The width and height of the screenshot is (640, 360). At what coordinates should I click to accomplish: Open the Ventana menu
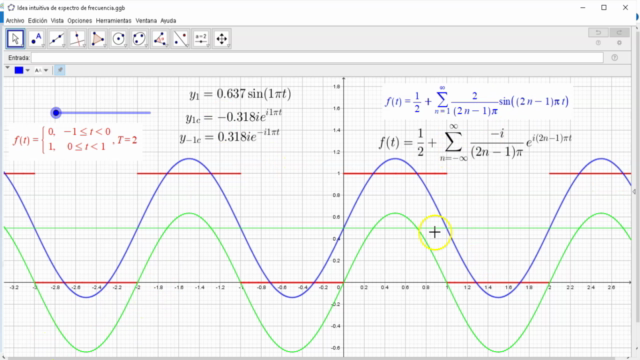(x=146, y=20)
